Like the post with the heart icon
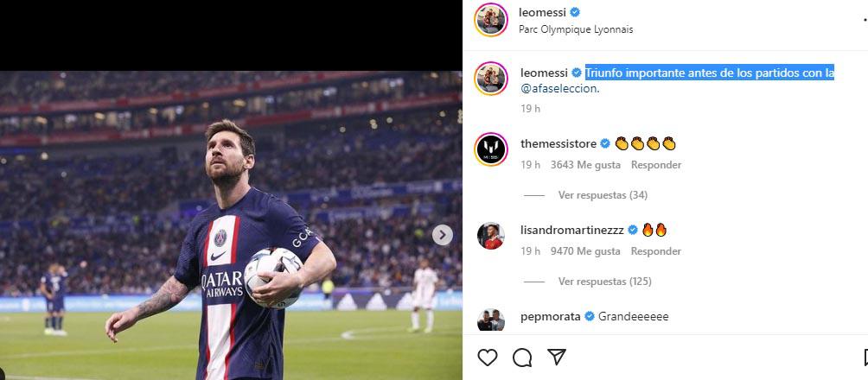This screenshot has height=380, width=868. tap(488, 358)
